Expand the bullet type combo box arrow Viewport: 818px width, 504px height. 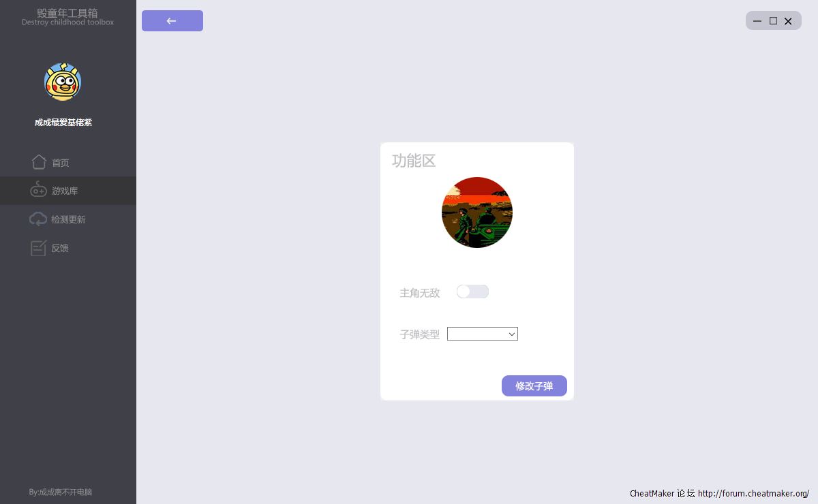click(x=511, y=334)
